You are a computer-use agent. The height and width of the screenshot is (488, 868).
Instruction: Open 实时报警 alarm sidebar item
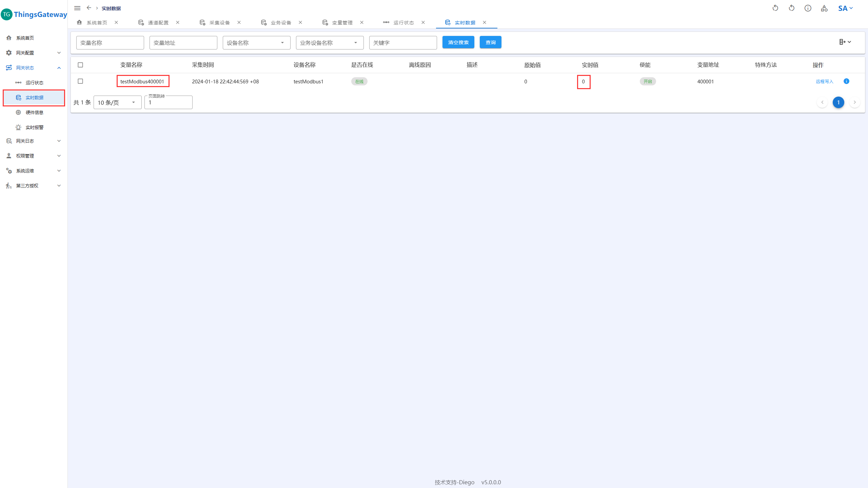(34, 127)
